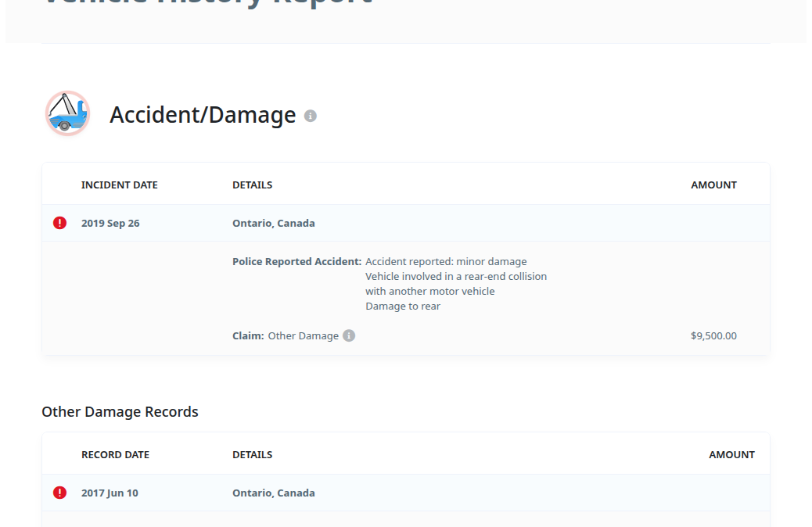Click the red alert icon beside 2017 Jun 10

pos(59,492)
